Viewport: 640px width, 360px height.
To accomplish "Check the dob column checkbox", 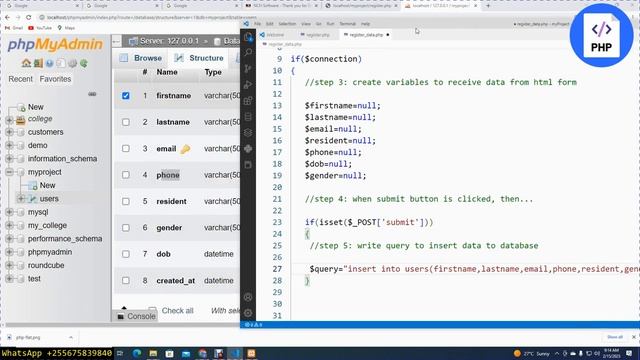I will click(126, 254).
